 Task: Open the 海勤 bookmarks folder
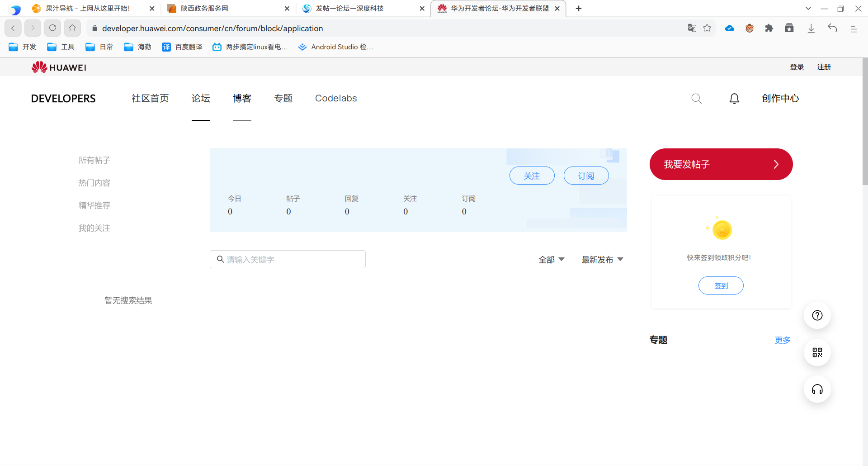pos(138,47)
